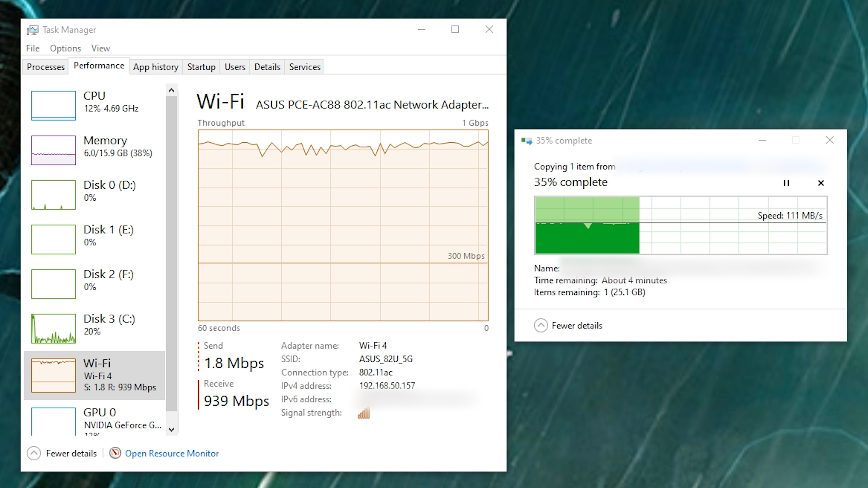The image size is (868, 488).
Task: Click the file copy dialog title icon
Action: pos(526,141)
